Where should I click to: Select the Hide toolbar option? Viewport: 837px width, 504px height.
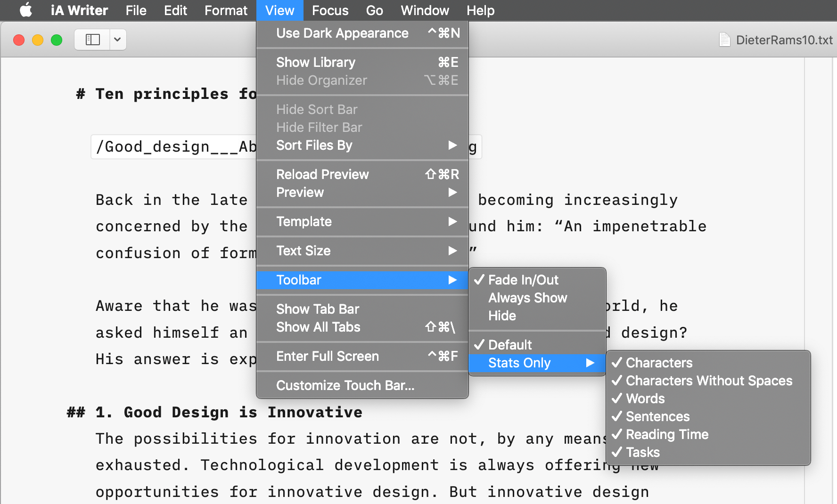(537, 316)
